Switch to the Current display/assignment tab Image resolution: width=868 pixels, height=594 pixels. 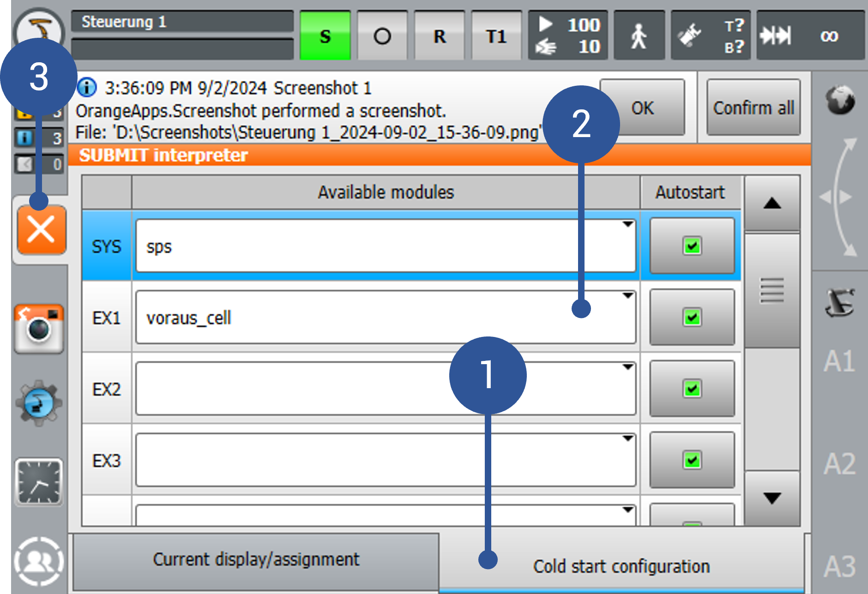coord(256,559)
